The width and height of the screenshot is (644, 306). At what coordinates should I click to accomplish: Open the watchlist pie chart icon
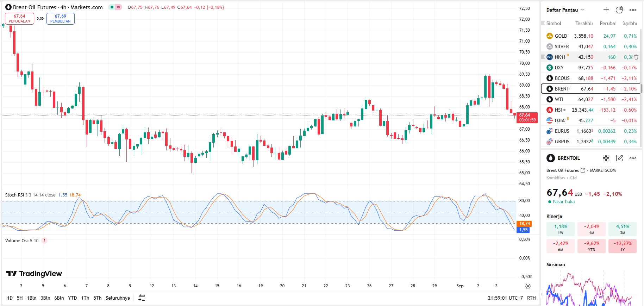pos(619,10)
